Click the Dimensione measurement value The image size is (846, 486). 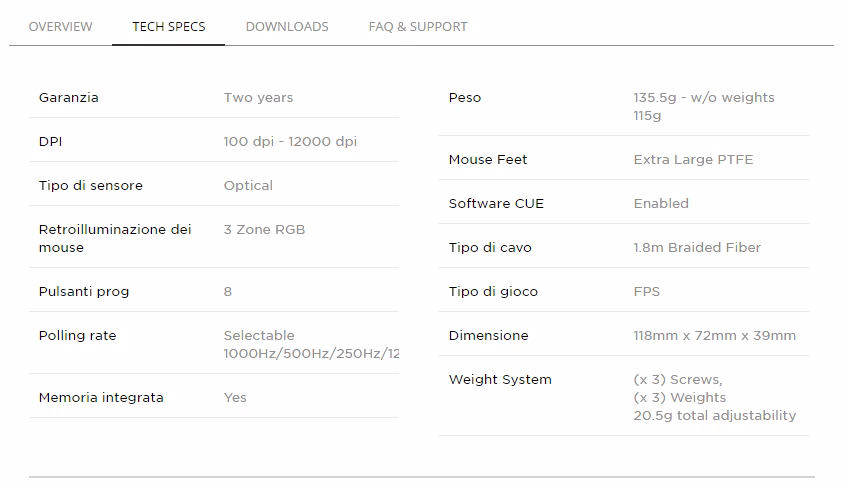coord(714,336)
